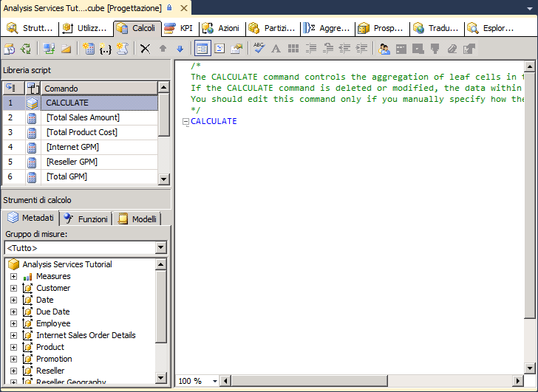Collapse the CALCULATE code block
The width and height of the screenshot is (538, 392).
pyautogui.click(x=185, y=122)
